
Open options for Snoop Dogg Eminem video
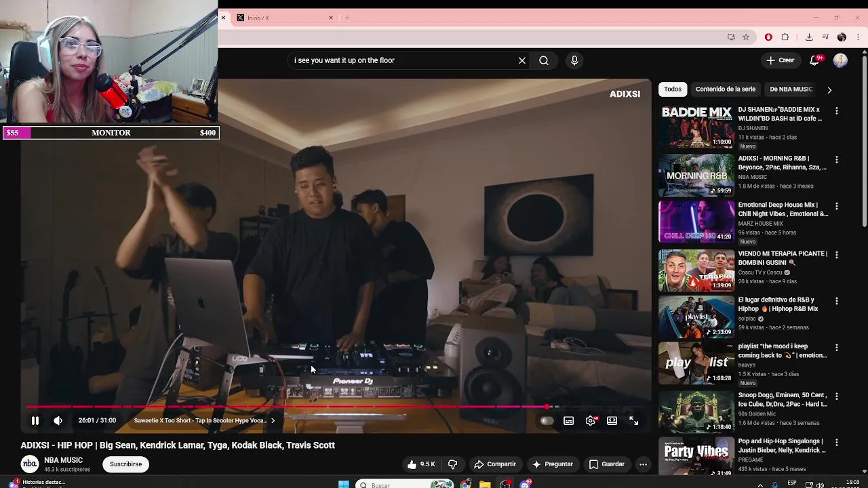[836, 396]
